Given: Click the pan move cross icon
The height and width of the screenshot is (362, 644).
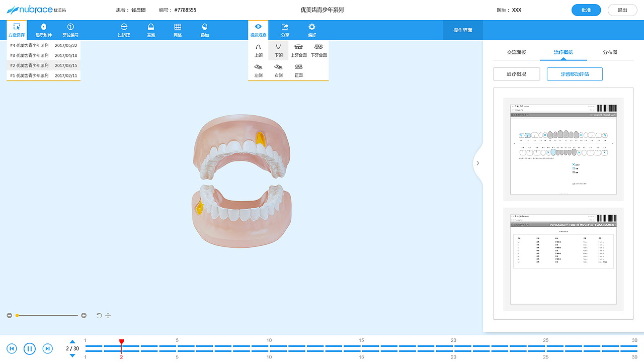Looking at the screenshot, I should click(108, 316).
